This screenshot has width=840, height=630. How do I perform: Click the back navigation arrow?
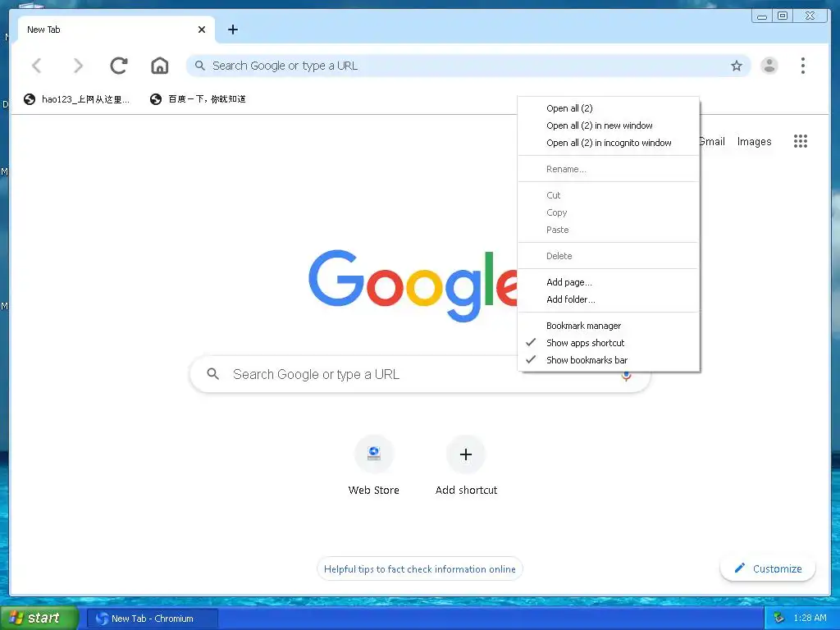click(x=36, y=66)
